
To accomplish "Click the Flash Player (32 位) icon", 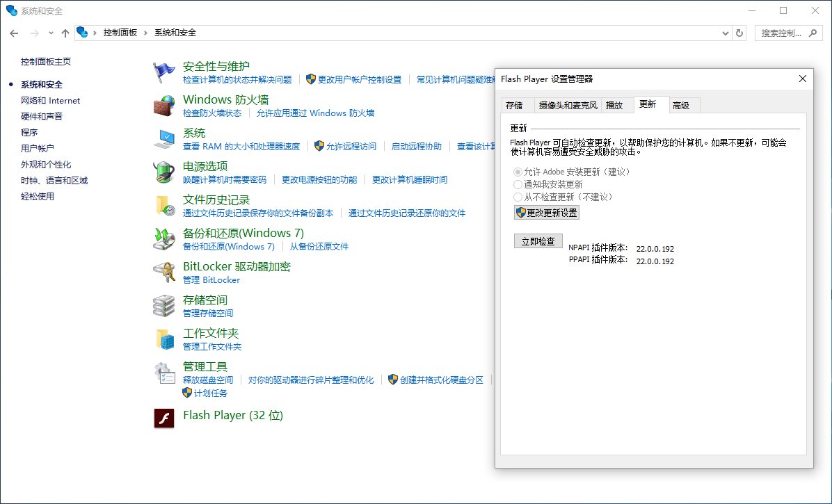I will (x=164, y=418).
